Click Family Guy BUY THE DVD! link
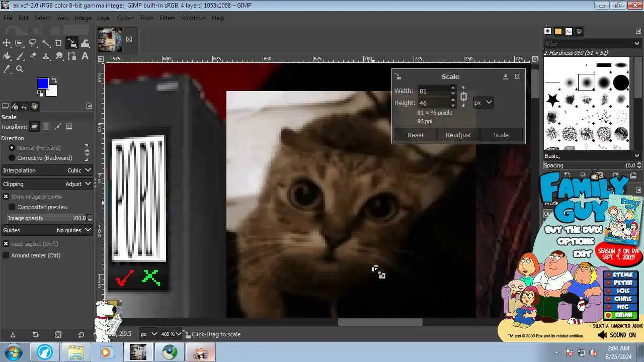 (x=573, y=230)
